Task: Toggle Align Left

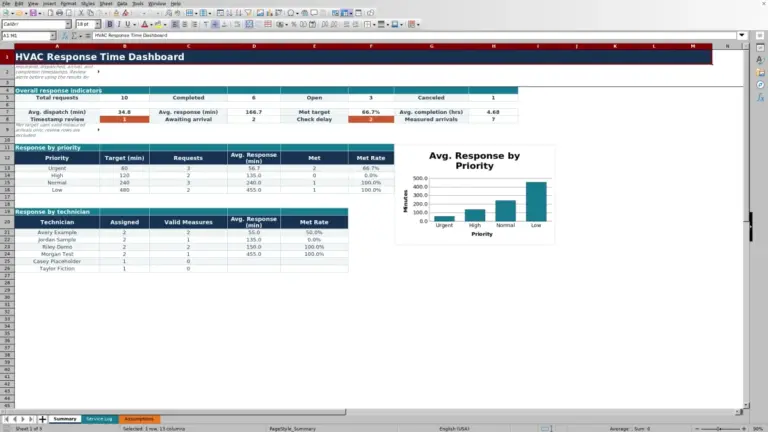Action: point(175,24)
